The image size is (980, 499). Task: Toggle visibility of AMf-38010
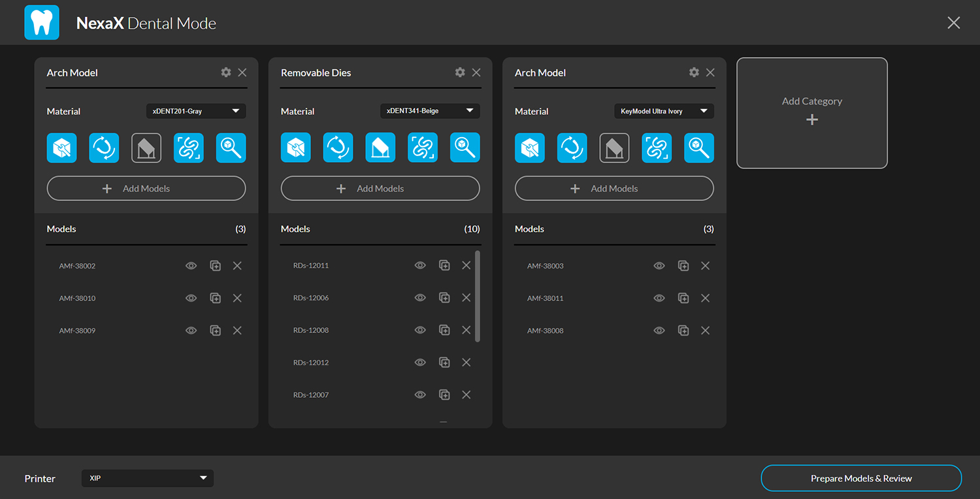pos(191,298)
